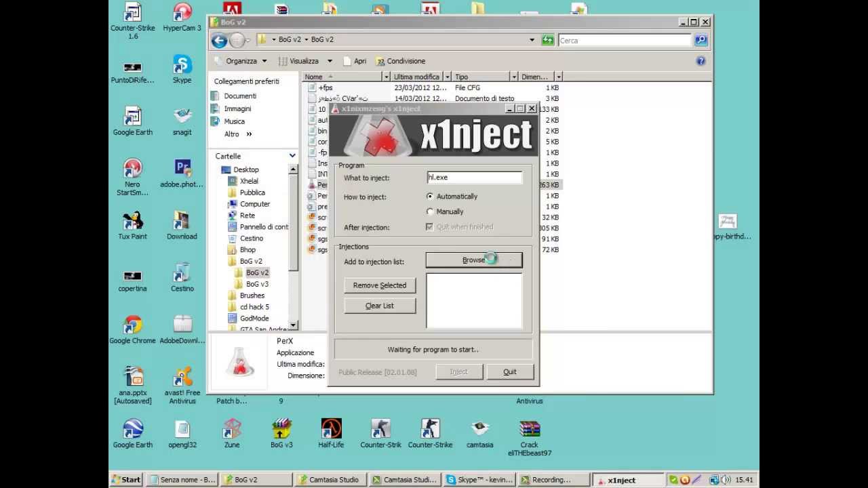Click Clear List button
The width and height of the screenshot is (868, 488).
tap(380, 306)
